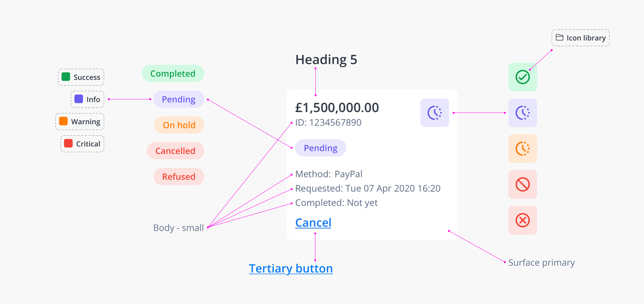The width and height of the screenshot is (644, 304).
Task: Pick the red Critical color swatch
Action: tap(68, 143)
